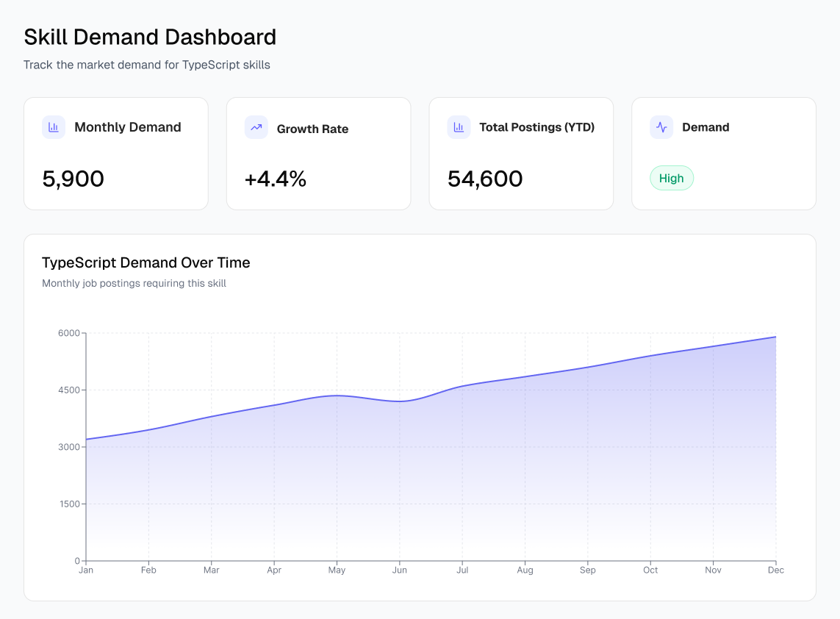Click the Skill Demand Dashboard heading
840x619 pixels.
150,37
